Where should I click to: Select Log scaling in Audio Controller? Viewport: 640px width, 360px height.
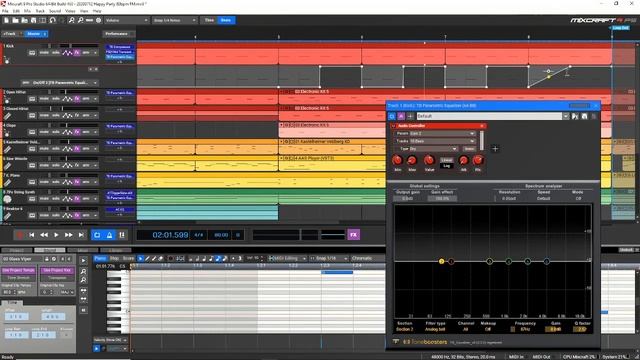coord(447,166)
